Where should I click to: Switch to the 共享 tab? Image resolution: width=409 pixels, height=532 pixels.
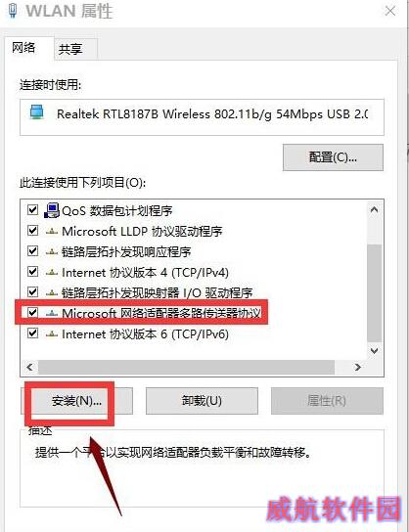pos(70,49)
